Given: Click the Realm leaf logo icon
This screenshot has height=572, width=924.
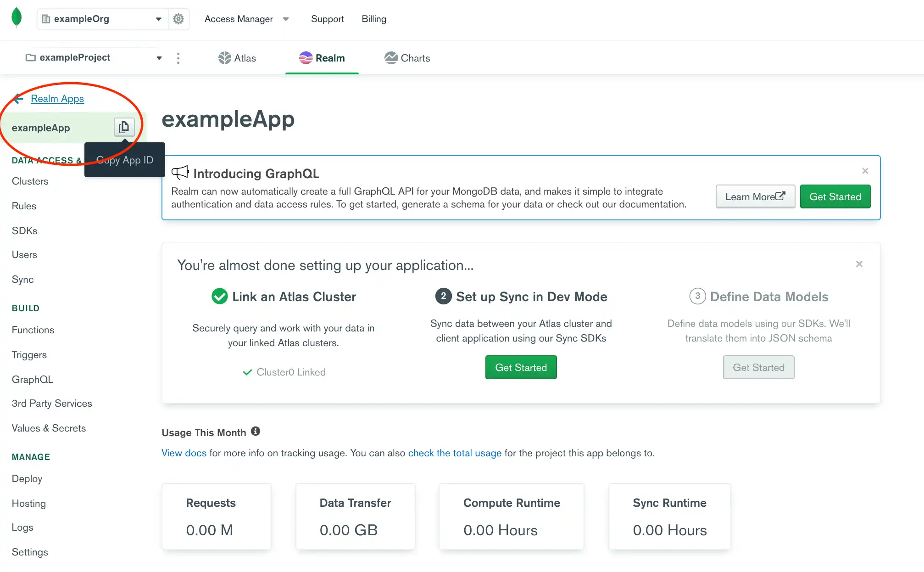Looking at the screenshot, I should [17, 18].
